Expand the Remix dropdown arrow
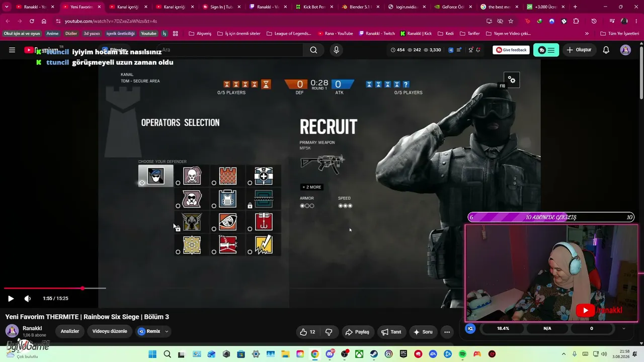Viewport: 644px width, 362px height. pyautogui.click(x=167, y=331)
